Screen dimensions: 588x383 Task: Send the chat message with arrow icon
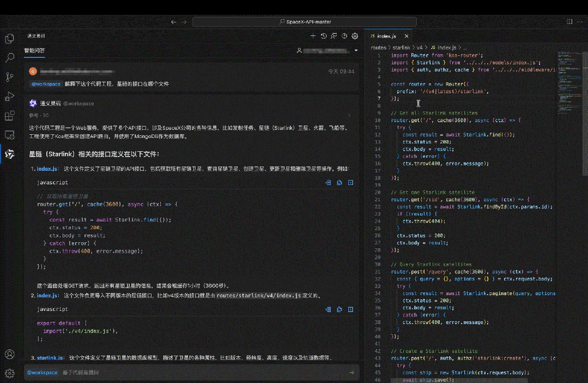(351, 373)
